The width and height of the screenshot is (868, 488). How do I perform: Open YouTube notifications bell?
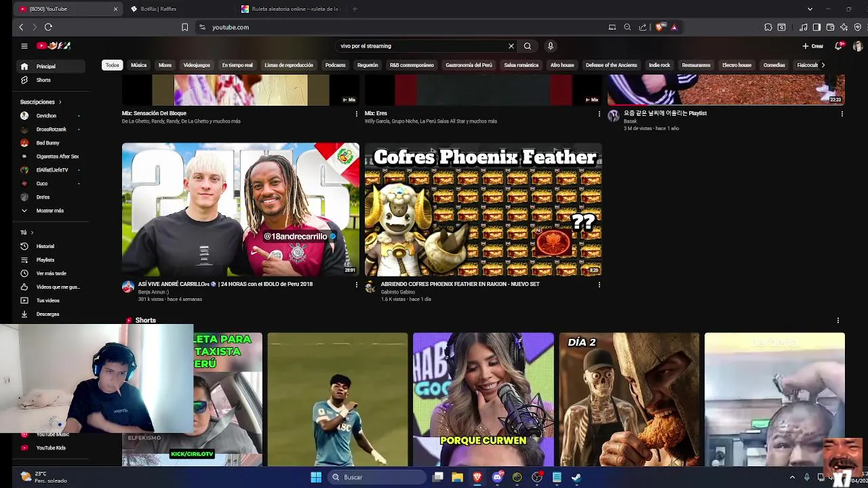[x=839, y=46]
